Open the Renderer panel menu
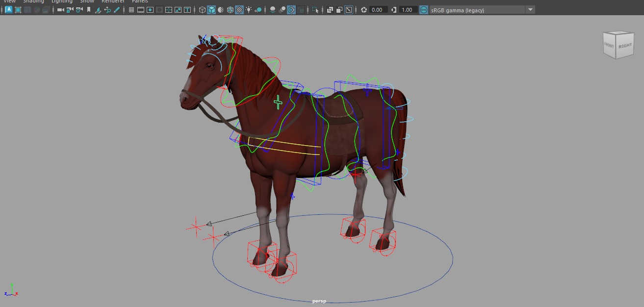Viewport: 644px width, 307px height. (x=113, y=1)
